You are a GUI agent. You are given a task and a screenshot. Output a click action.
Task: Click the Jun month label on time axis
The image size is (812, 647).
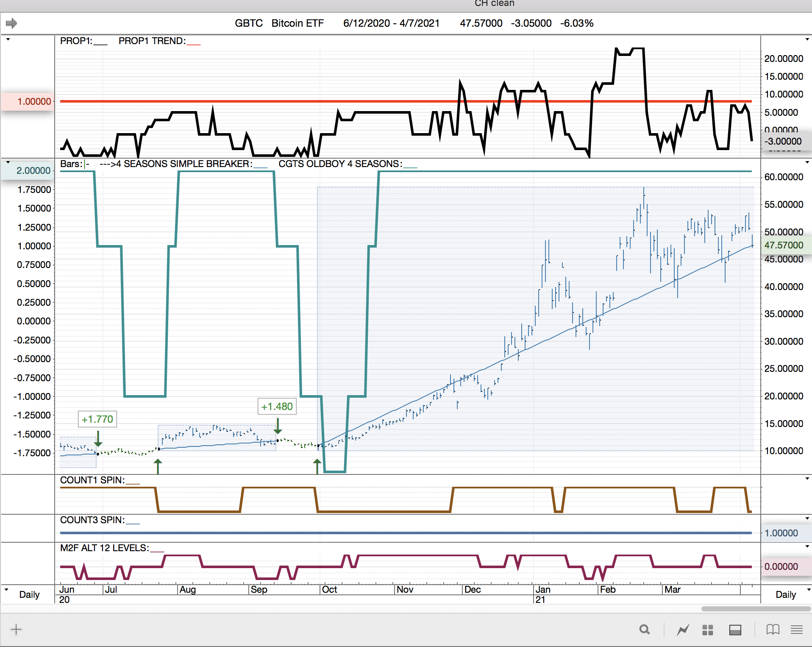67,590
